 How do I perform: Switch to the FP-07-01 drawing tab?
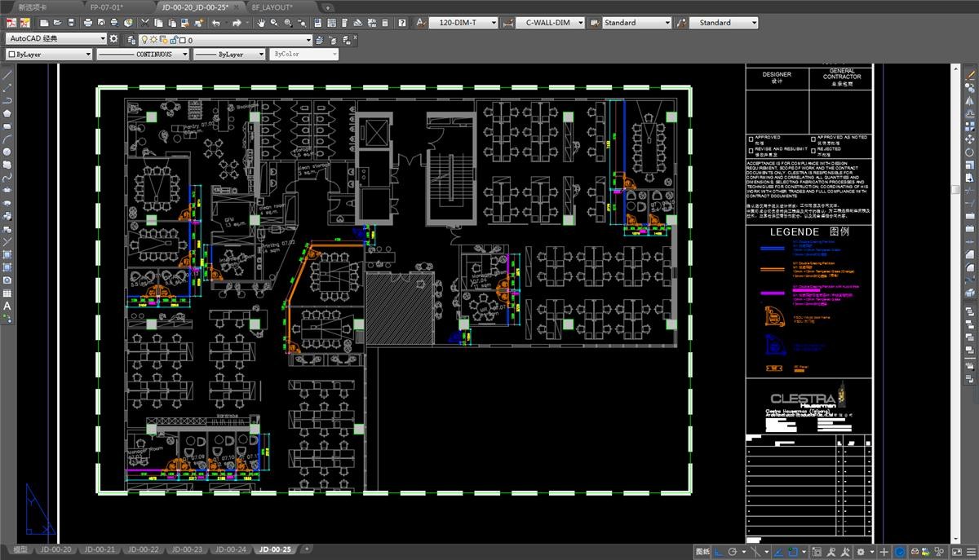(x=107, y=7)
